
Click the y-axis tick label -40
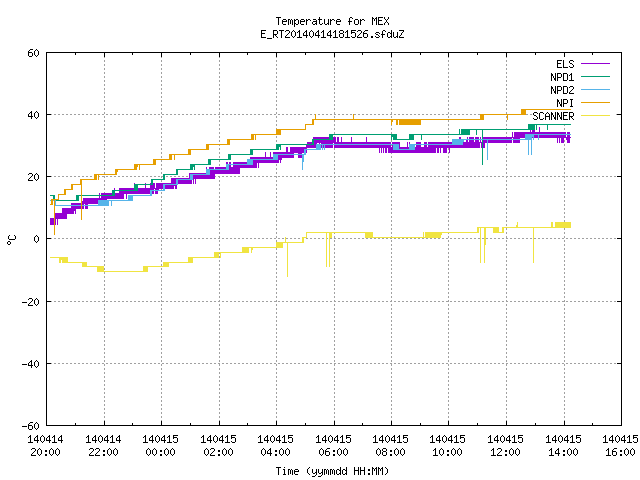pos(31,364)
